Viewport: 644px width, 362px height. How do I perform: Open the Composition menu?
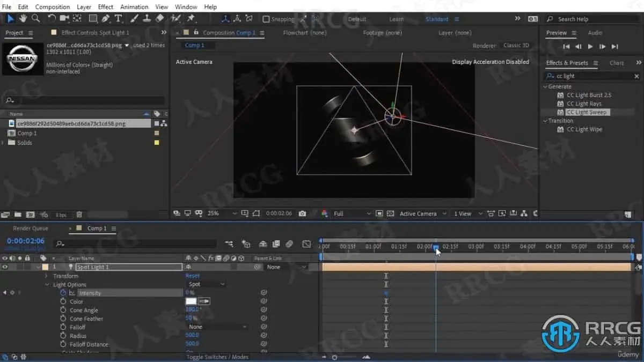[53, 6]
